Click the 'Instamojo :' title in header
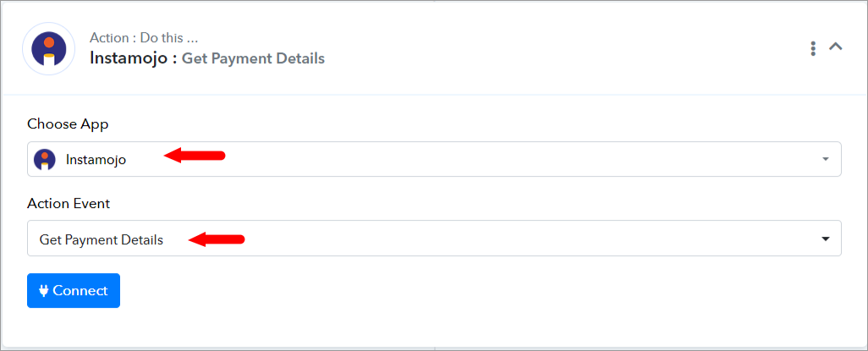Viewport: 868px width, 351px height. click(134, 58)
